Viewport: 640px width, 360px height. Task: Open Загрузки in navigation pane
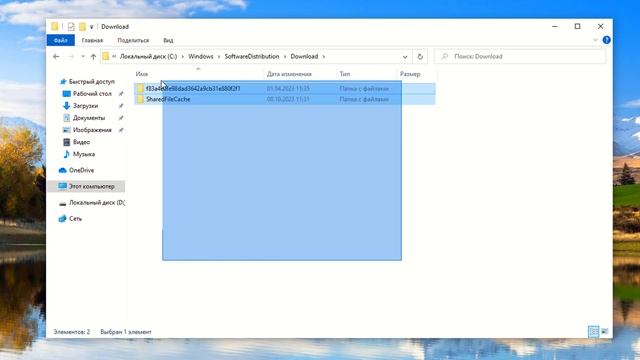click(85, 106)
